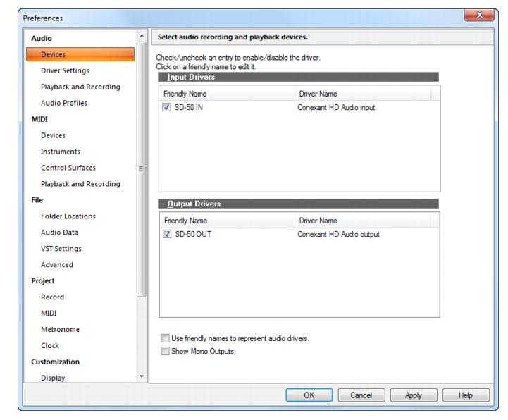This screenshot has width=508, height=420.
Task: Toggle the SD-50 OUT output driver checkbox
Action: click(x=167, y=234)
